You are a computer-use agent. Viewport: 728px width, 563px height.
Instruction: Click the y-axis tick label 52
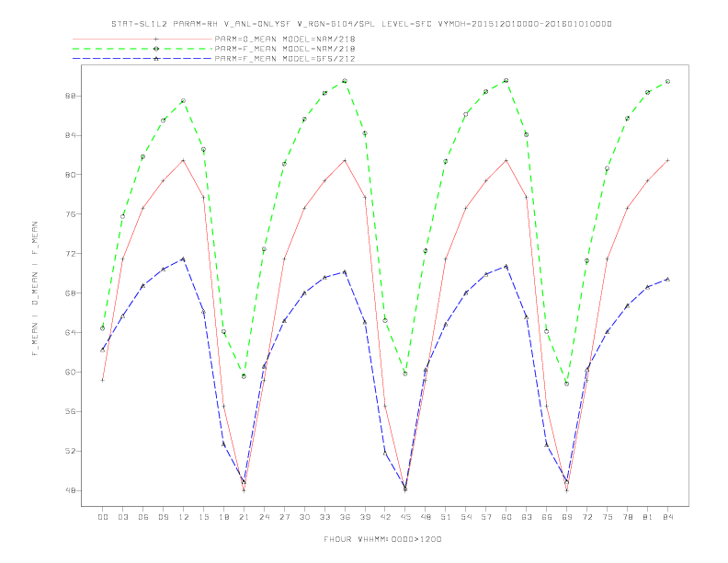(73, 451)
